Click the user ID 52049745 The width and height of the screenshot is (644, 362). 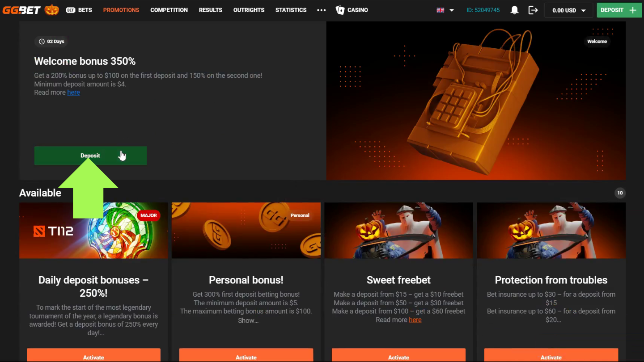click(x=483, y=10)
